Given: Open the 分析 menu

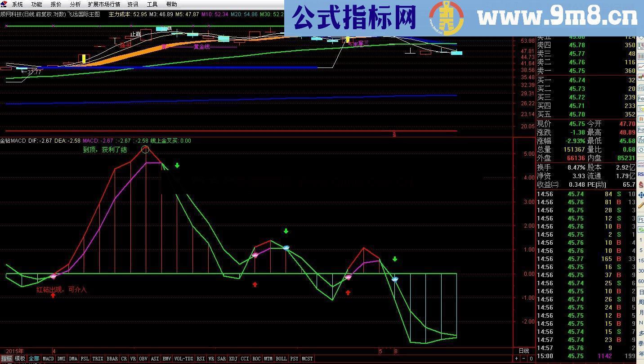Looking at the screenshot, I should 75,4.
